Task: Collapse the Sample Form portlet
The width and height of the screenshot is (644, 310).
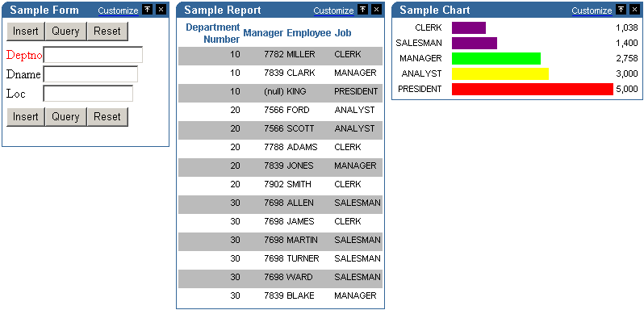Action: point(147,10)
